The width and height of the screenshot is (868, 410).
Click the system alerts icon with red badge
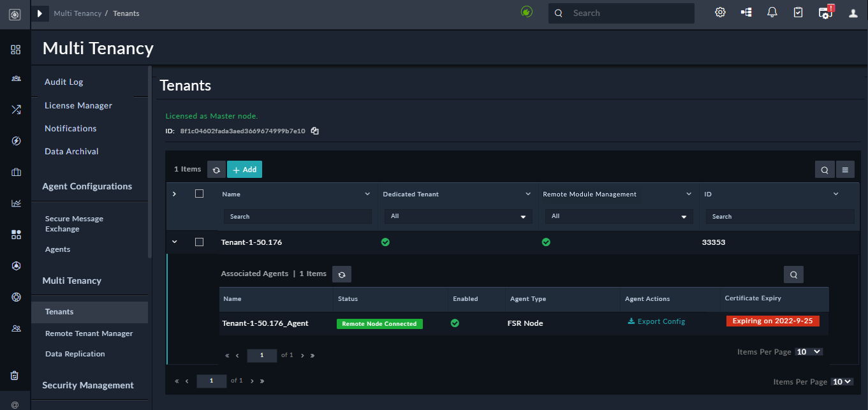(825, 12)
